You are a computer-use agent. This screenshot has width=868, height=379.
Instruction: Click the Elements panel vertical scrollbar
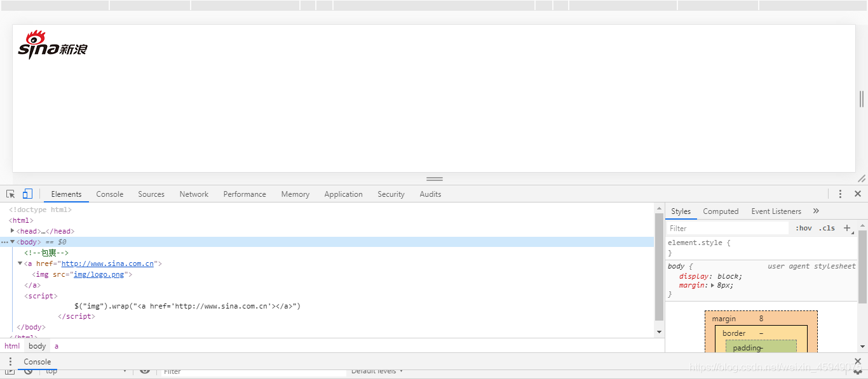pos(659,267)
